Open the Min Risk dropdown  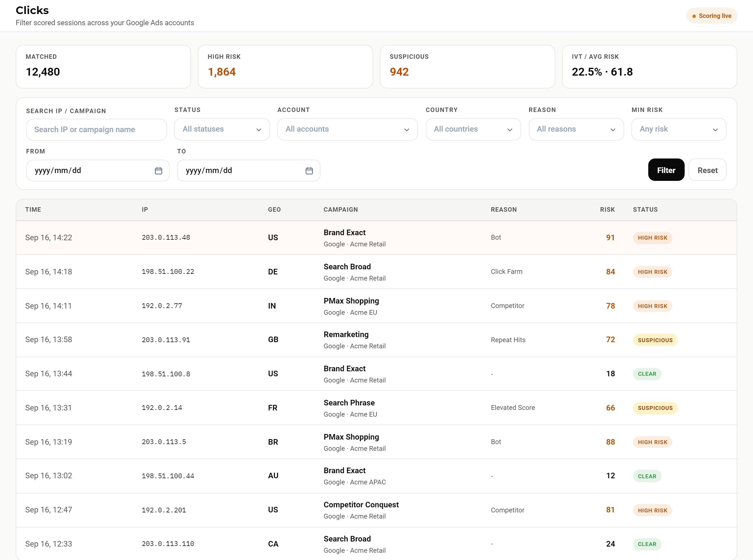point(679,129)
